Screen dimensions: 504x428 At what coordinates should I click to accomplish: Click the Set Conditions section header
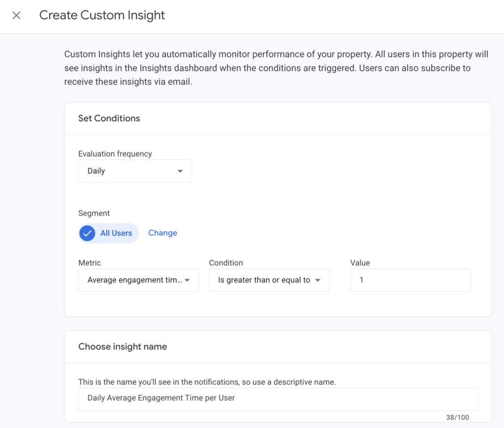109,119
